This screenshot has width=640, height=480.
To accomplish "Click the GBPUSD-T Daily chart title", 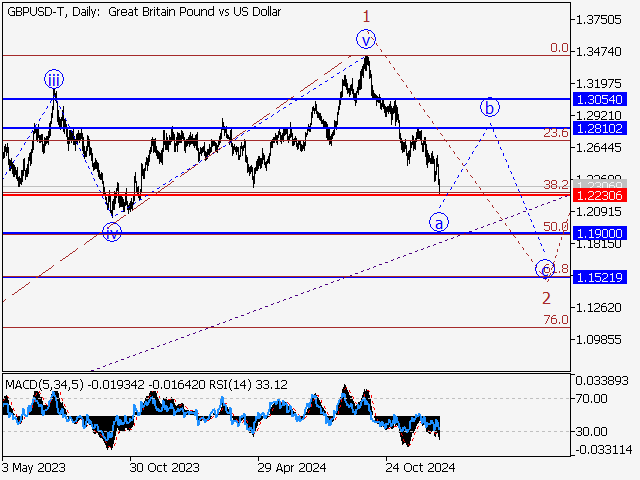I will pyautogui.click(x=143, y=12).
